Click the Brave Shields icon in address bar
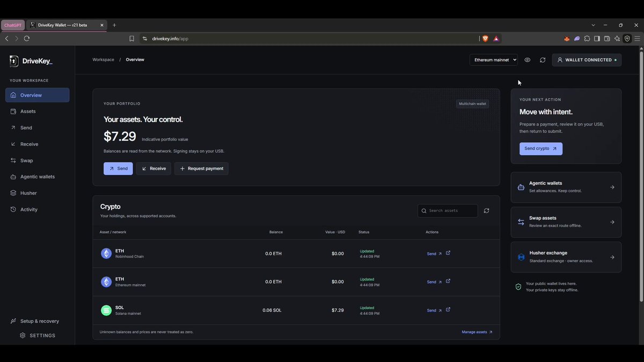The width and height of the screenshot is (644, 362). [x=485, y=39]
